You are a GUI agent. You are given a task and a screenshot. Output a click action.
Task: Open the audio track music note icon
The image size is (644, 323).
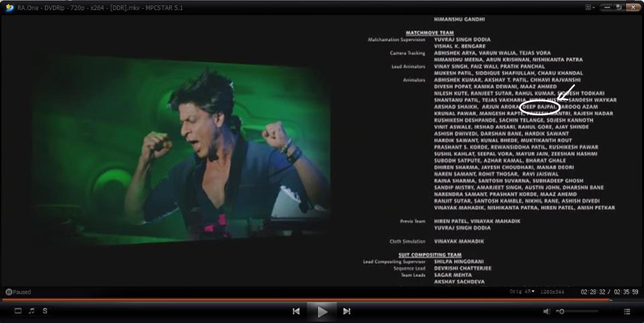click(x=31, y=311)
